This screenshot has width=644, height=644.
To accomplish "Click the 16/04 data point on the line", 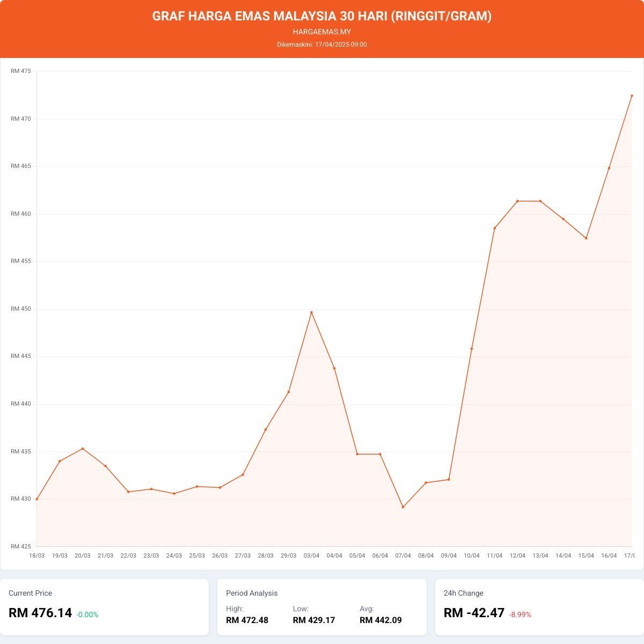I will (x=609, y=168).
